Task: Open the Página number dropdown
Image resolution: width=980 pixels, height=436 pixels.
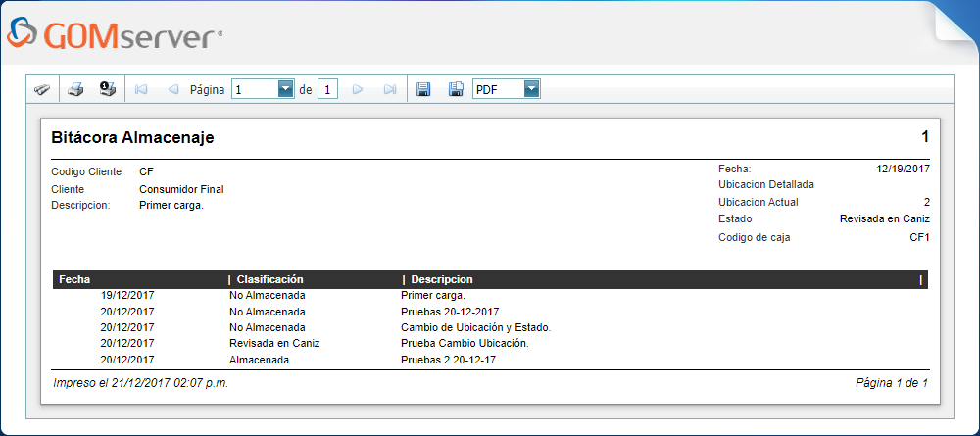Action: click(286, 89)
